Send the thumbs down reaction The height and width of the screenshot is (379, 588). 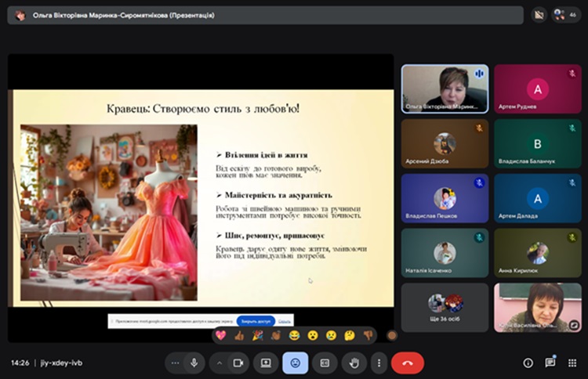[368, 335]
